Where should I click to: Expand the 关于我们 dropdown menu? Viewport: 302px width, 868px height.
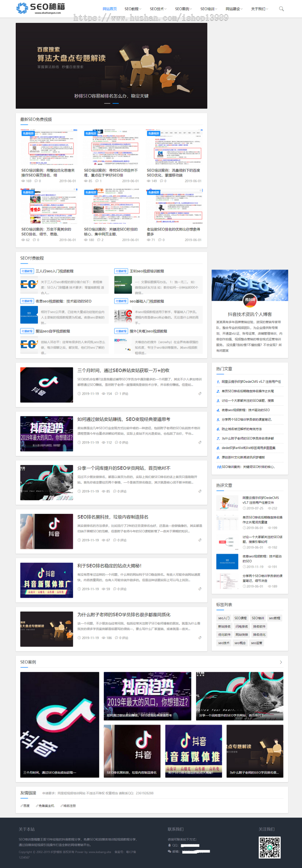[x=260, y=9]
